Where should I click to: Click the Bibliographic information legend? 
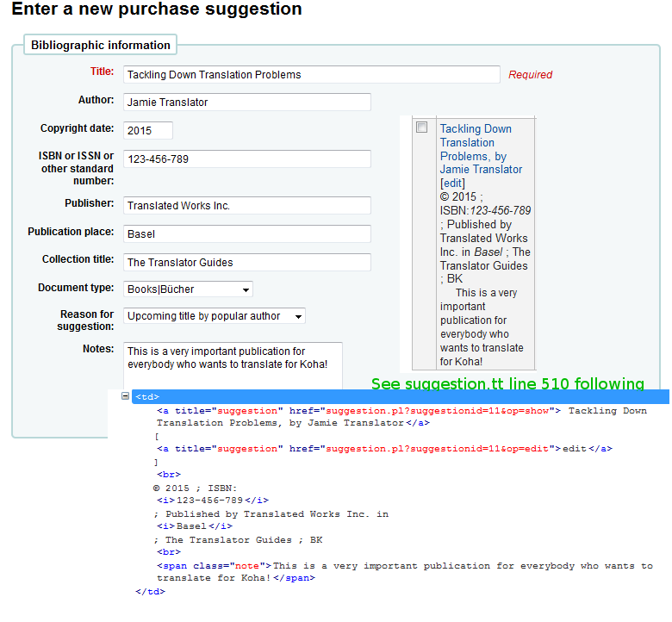point(101,45)
